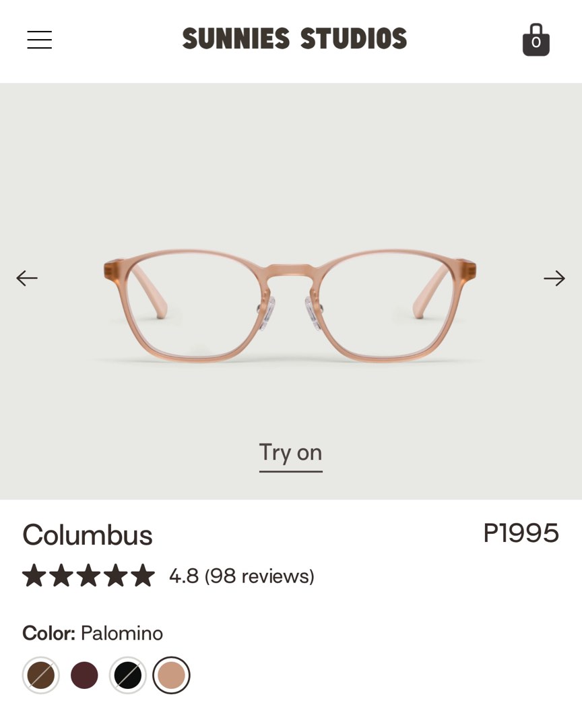
Task: Click the middle star of the rating
Action: 90,576
